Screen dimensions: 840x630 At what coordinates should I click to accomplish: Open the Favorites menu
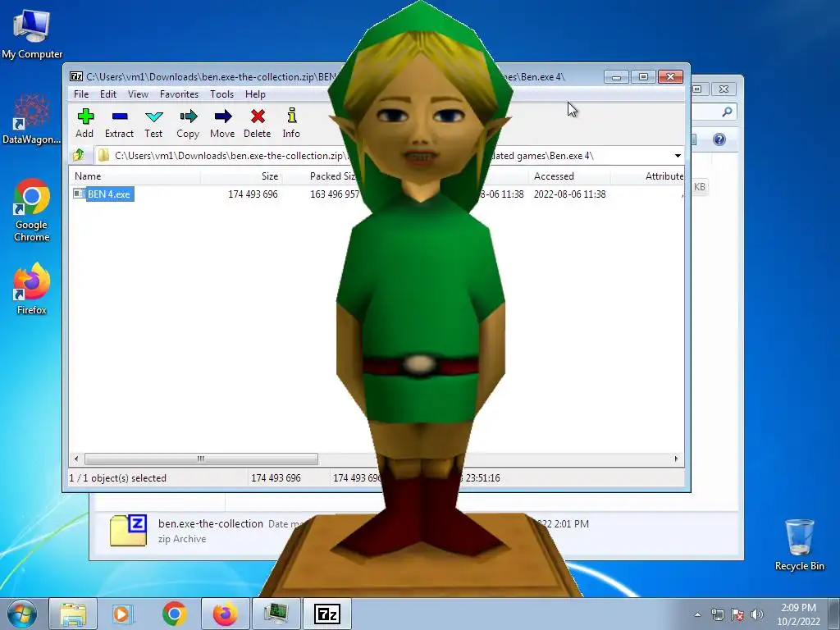pos(179,94)
